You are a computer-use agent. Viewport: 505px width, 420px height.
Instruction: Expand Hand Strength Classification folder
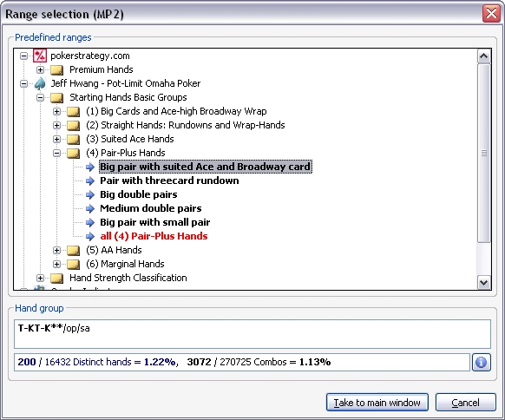(x=40, y=278)
